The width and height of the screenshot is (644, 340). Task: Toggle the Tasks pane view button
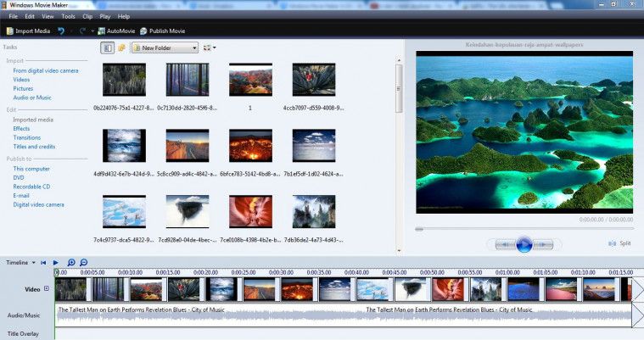point(108,48)
